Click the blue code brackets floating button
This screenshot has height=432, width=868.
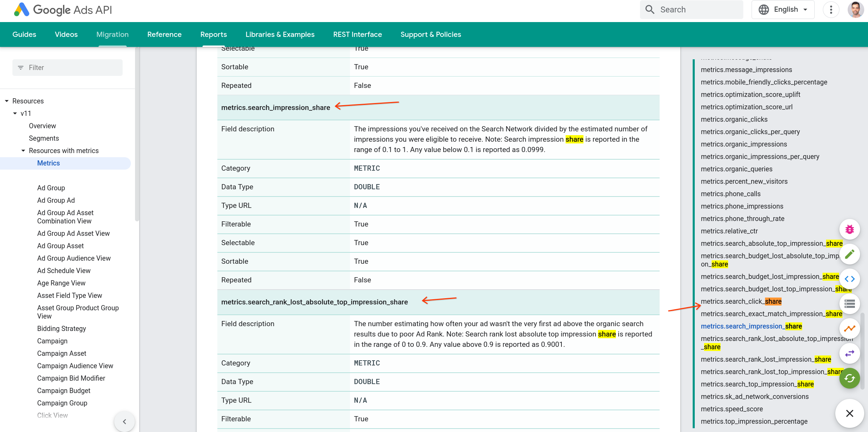[x=849, y=279]
